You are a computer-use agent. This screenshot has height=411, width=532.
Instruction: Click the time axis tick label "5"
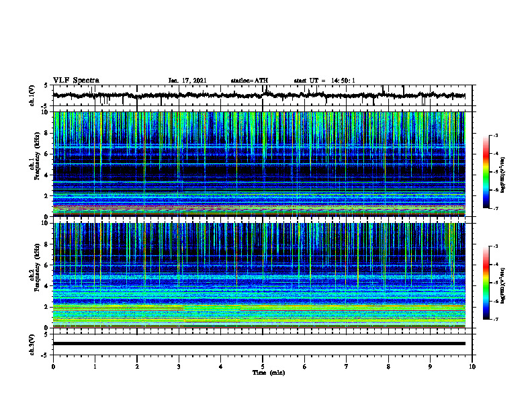263,367
